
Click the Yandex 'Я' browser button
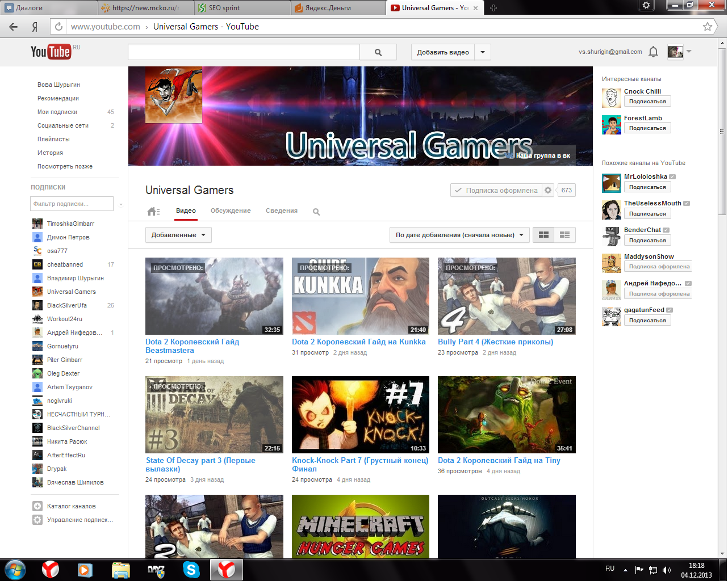(x=35, y=27)
